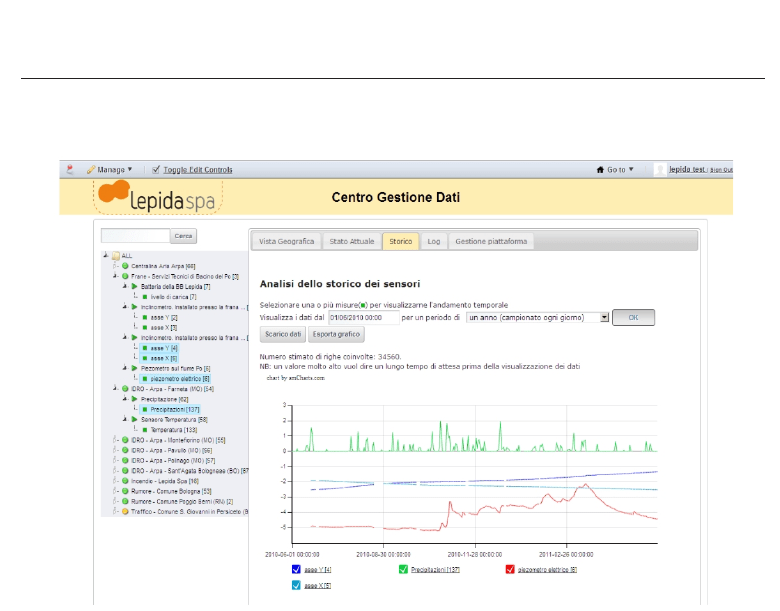Click green status icon of IDRO Pavullo
The image size is (780, 611).
[125, 450]
